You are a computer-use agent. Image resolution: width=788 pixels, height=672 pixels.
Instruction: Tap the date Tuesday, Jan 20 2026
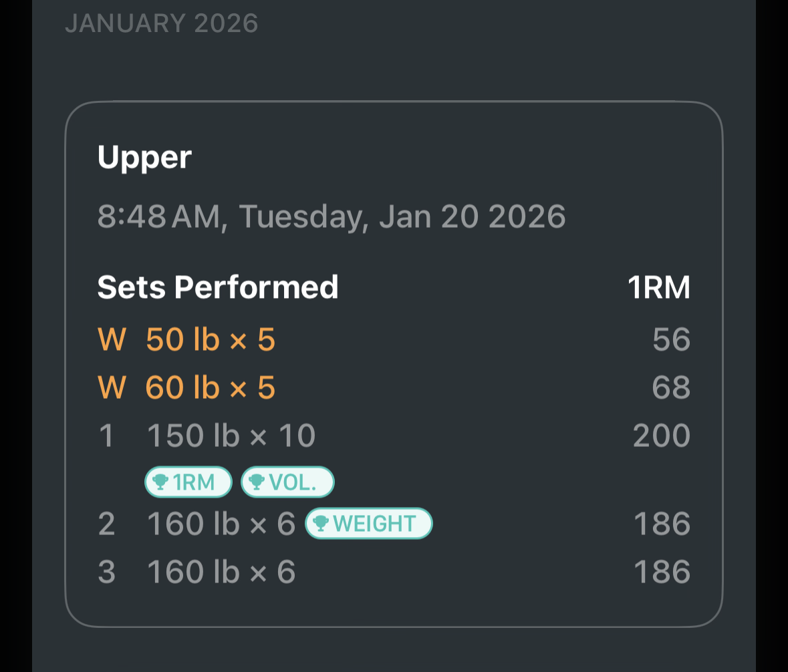pyautogui.click(x=332, y=215)
